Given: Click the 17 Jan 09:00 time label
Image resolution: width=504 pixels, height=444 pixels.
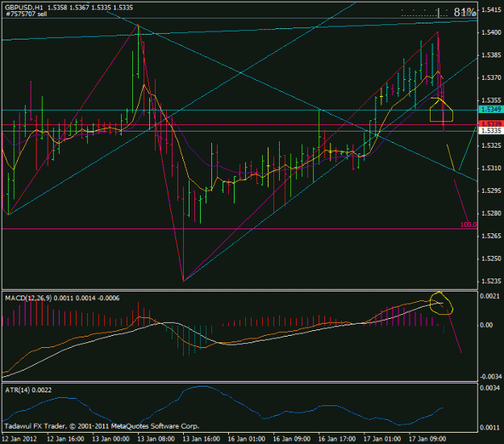Looking at the screenshot, I should 427,439.
